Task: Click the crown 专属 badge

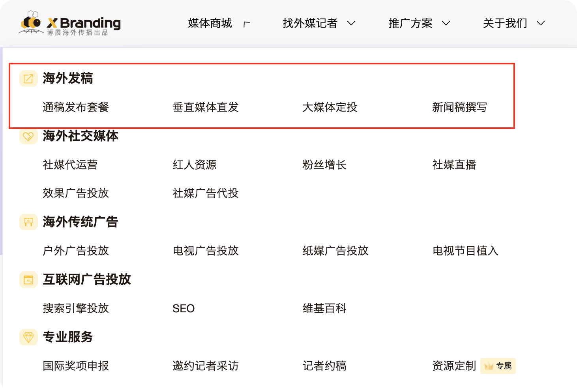Action: [498, 366]
